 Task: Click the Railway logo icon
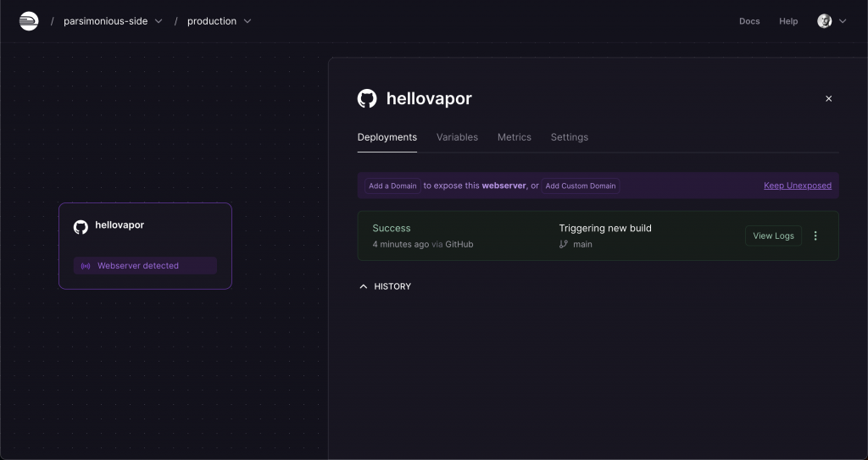click(x=29, y=21)
